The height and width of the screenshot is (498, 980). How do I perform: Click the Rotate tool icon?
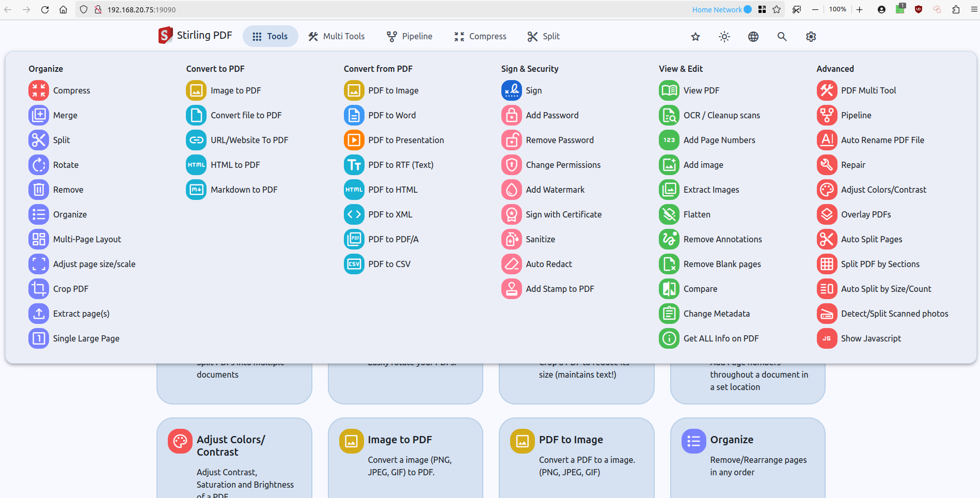(x=39, y=165)
